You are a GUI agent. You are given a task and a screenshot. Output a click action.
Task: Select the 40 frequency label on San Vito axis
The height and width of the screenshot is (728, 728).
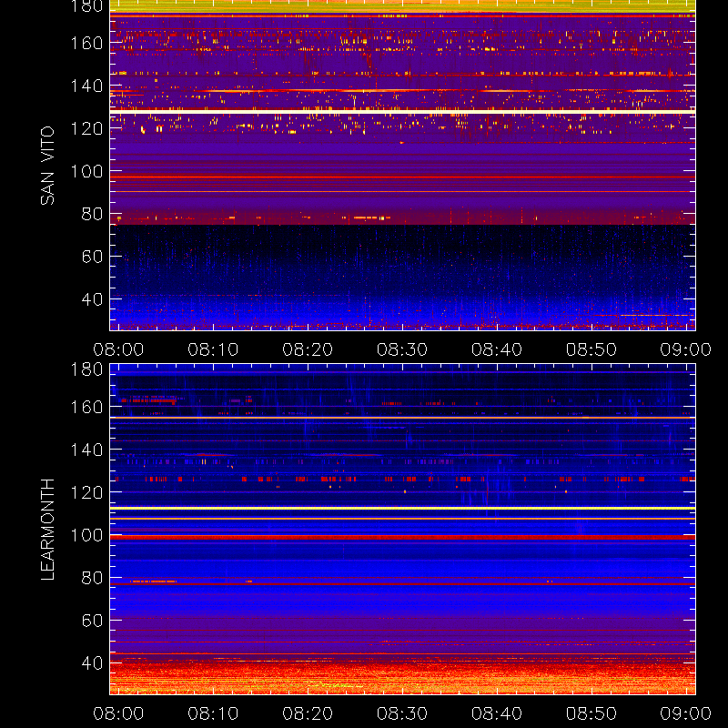click(92, 299)
